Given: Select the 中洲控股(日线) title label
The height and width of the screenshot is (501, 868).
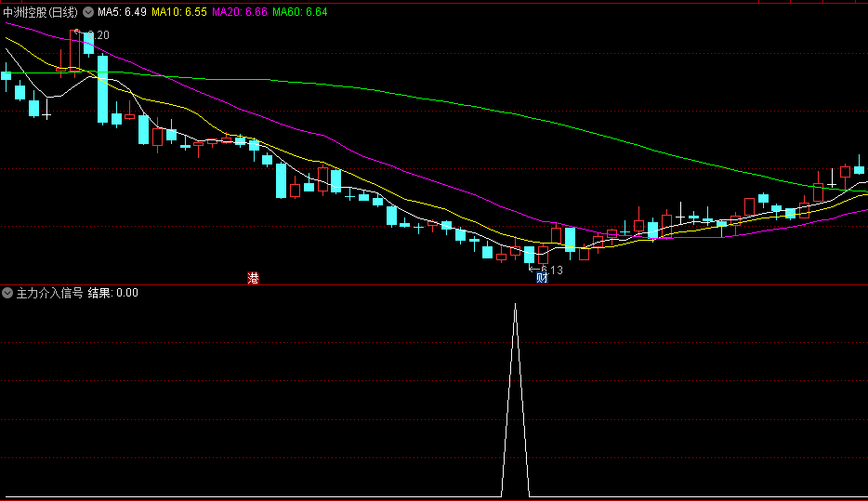Looking at the screenshot, I should [40, 12].
